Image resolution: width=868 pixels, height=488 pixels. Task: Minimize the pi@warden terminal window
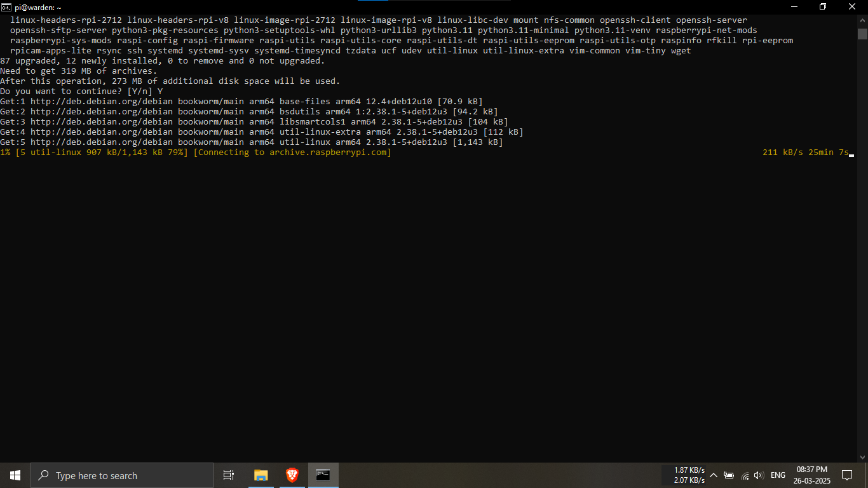(794, 7)
